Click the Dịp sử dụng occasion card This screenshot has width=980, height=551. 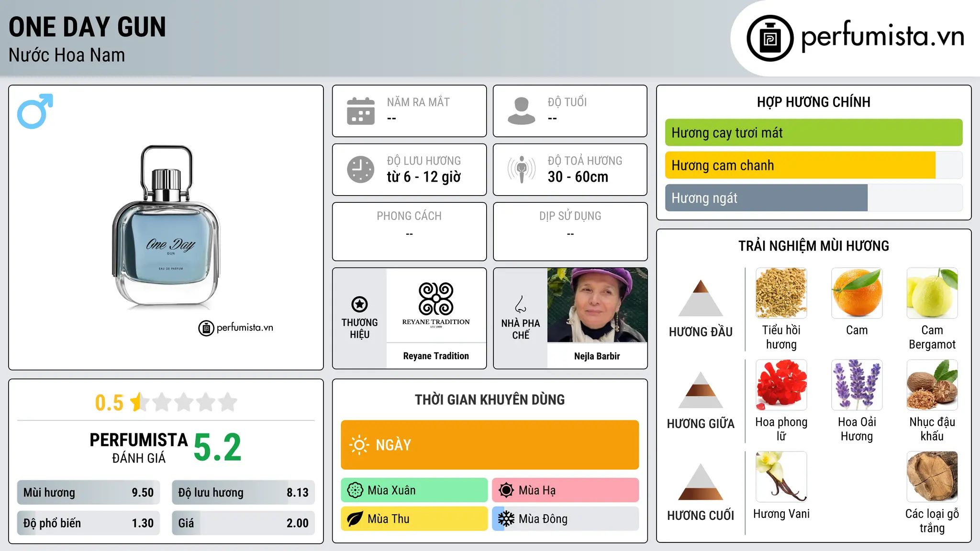pyautogui.click(x=570, y=231)
